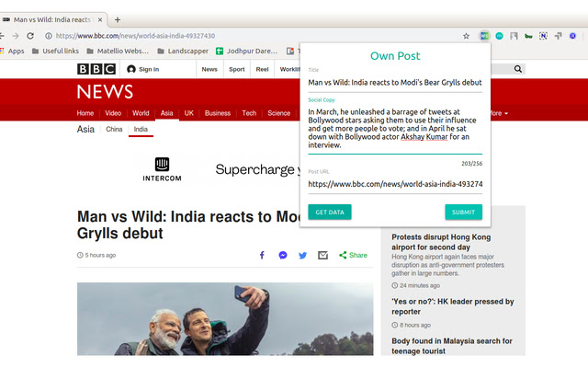
Task: Open 'Protests disrupt Hong Kong airport' story
Action: tap(441, 242)
